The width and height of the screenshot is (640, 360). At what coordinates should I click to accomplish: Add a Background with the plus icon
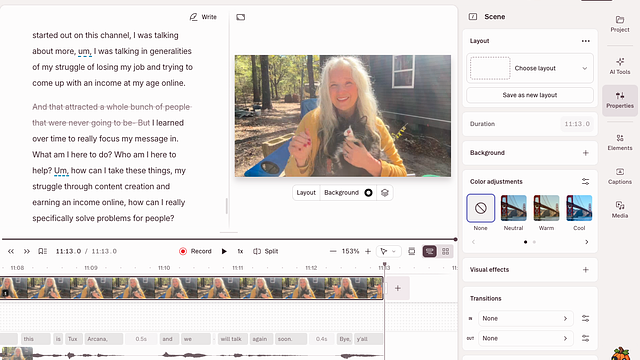coord(586,153)
